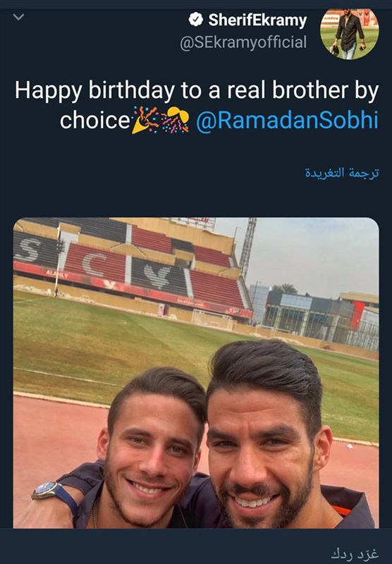The height and width of the screenshot is (564, 392).
Task: Click the confetti ball emoji
Action: pos(175,120)
